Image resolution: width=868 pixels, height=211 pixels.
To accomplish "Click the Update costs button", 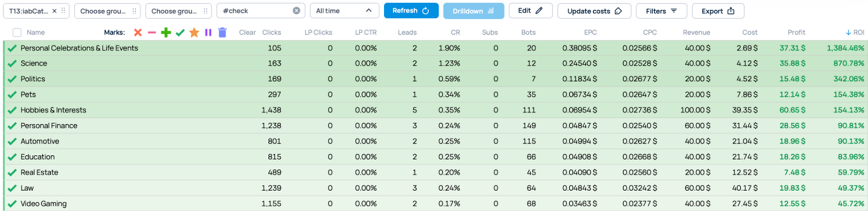I will tap(594, 11).
